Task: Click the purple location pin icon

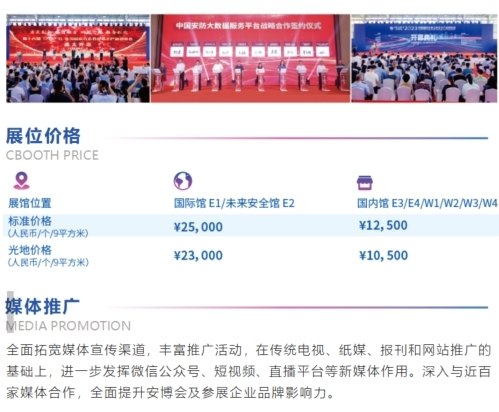Action: tap(21, 181)
